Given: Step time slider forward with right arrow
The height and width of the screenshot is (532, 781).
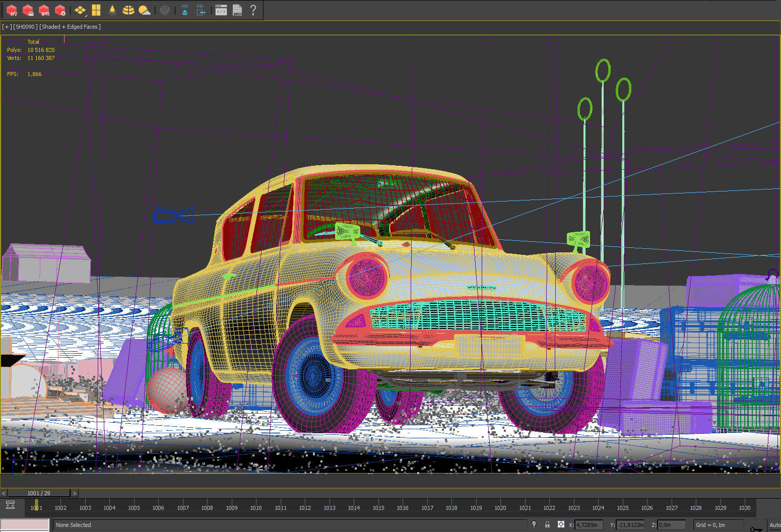Looking at the screenshot, I should (75, 493).
